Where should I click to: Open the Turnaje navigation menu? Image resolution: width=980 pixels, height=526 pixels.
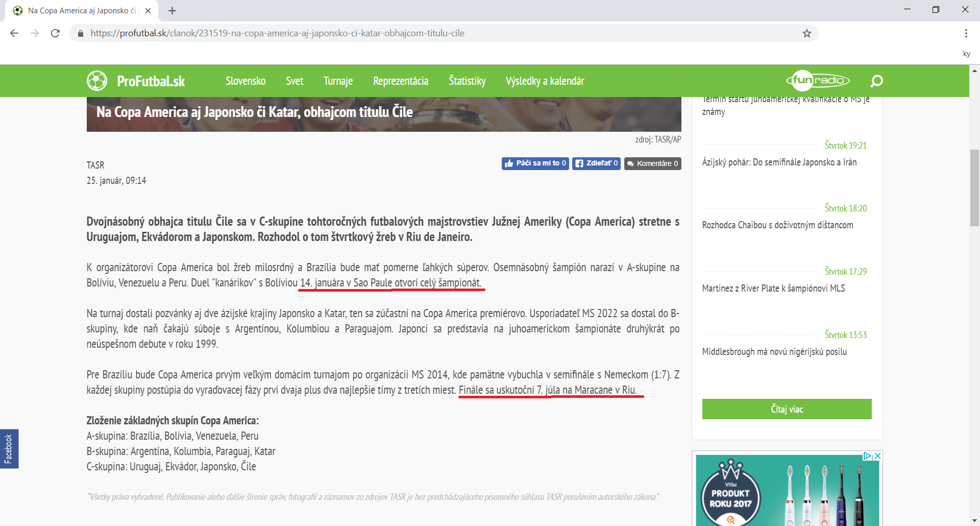coord(338,81)
